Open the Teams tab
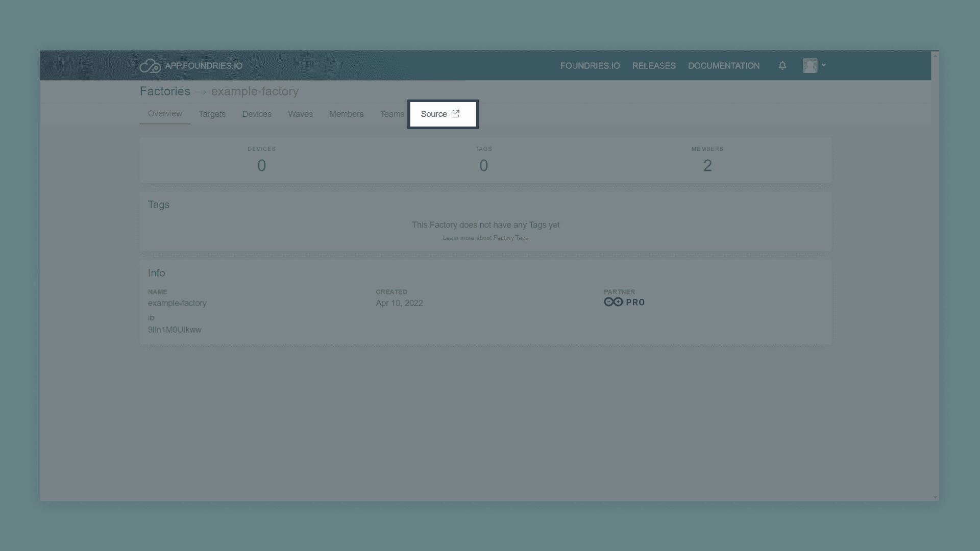This screenshot has height=551, width=980. click(x=391, y=114)
